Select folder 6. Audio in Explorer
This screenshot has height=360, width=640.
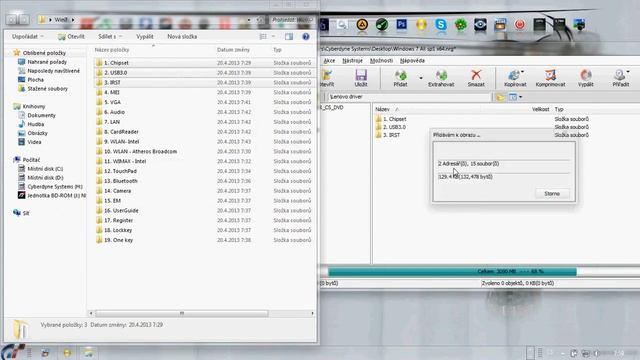(x=110, y=112)
